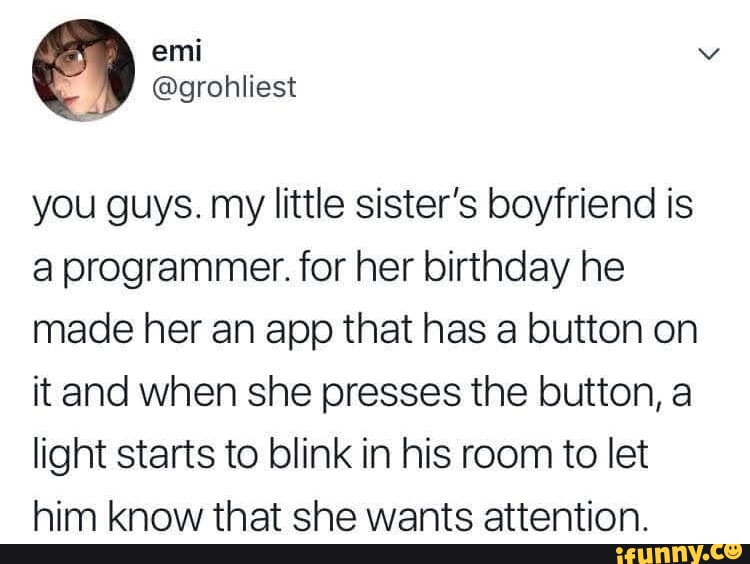Click the display name emi

(176, 51)
